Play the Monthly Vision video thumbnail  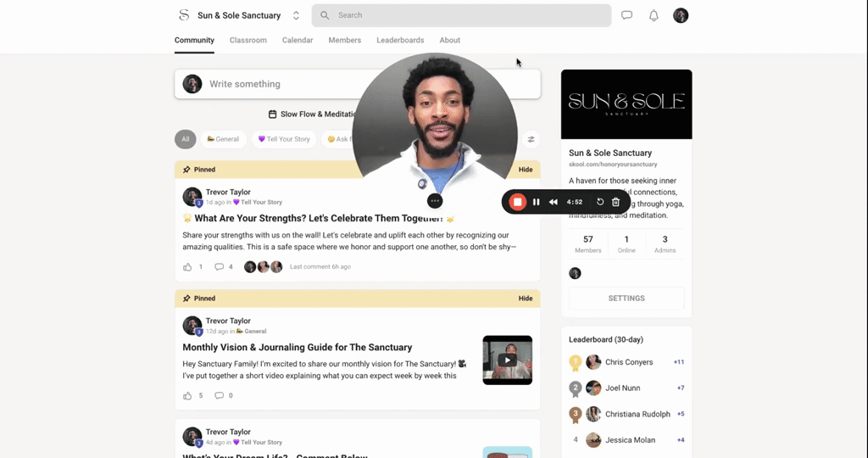point(508,360)
